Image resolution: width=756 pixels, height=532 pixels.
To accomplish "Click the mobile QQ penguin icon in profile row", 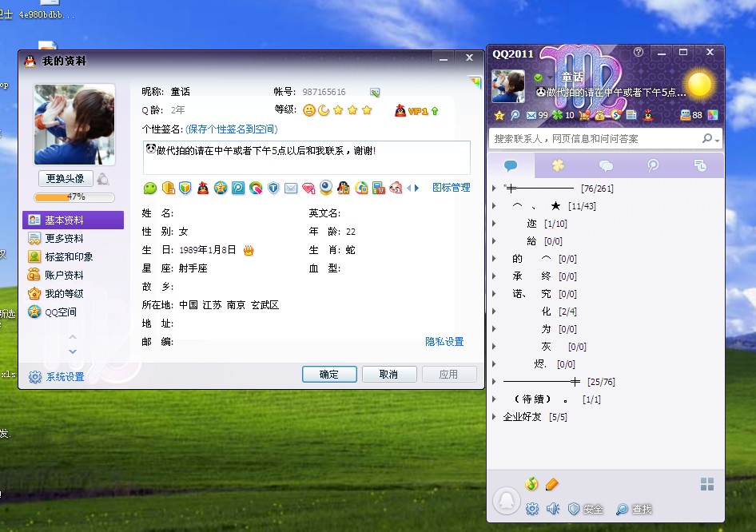I will (x=344, y=188).
